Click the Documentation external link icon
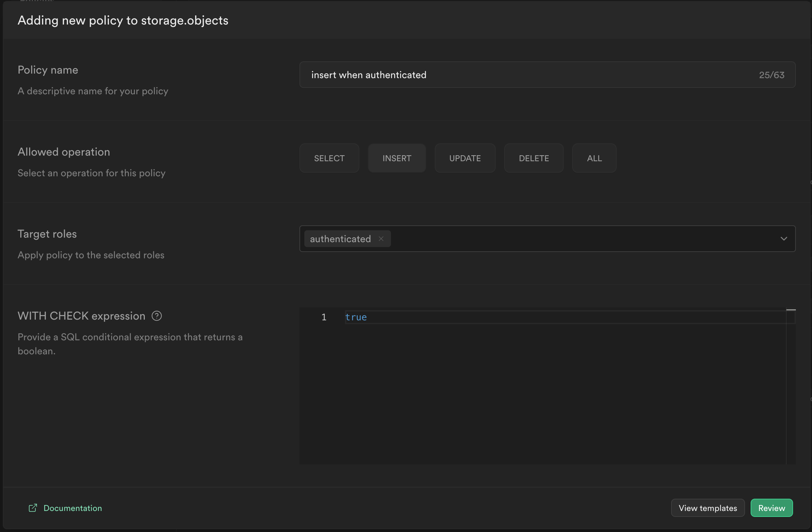812x532 pixels. pos(33,508)
